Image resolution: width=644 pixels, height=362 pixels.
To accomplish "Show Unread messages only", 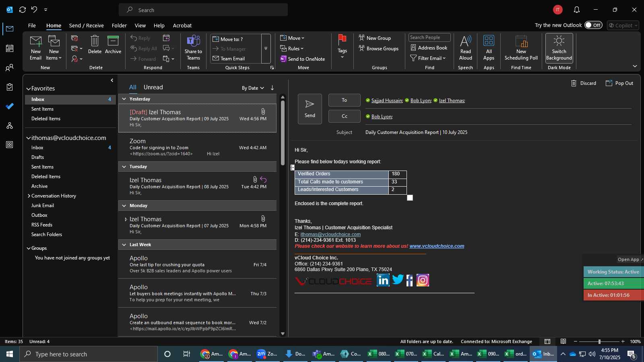I will tap(153, 87).
